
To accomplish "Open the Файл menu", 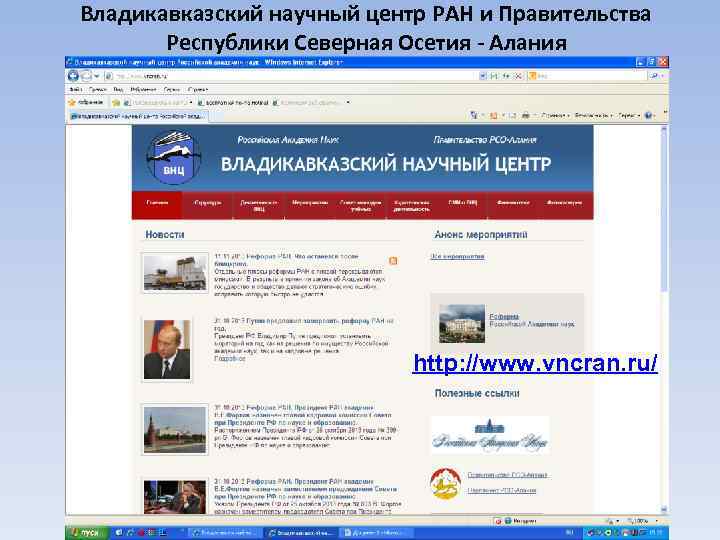I will point(75,90).
